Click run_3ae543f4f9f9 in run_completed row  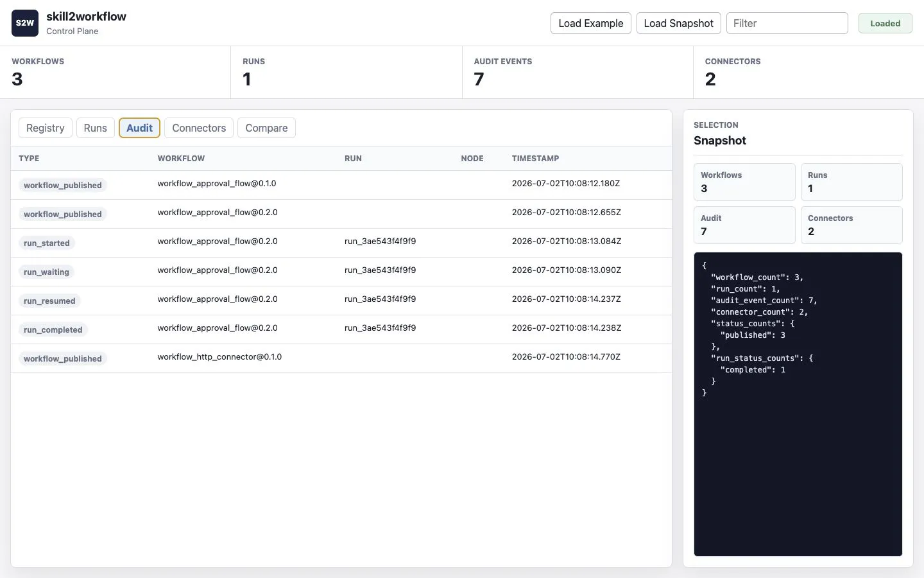pos(380,328)
